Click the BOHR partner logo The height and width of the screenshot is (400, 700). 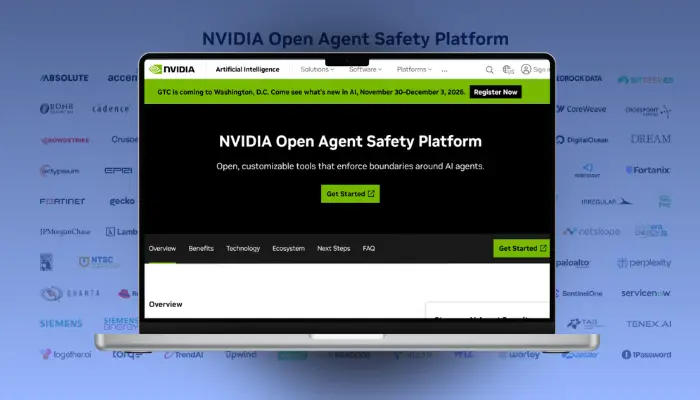pos(57,108)
